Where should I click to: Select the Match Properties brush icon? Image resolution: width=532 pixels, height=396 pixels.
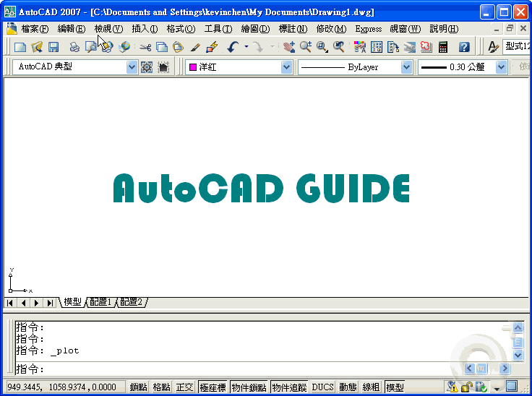click(x=195, y=47)
